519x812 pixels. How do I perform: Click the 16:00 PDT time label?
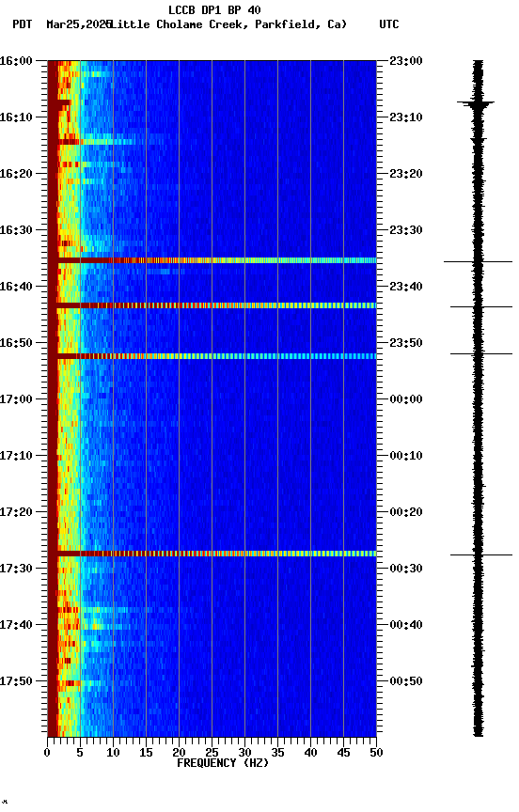[16, 61]
